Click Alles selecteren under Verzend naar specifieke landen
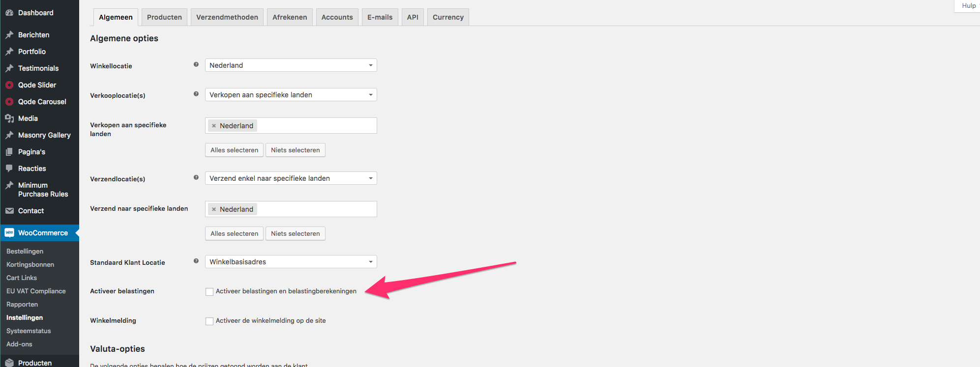This screenshot has width=980, height=367. (x=234, y=234)
